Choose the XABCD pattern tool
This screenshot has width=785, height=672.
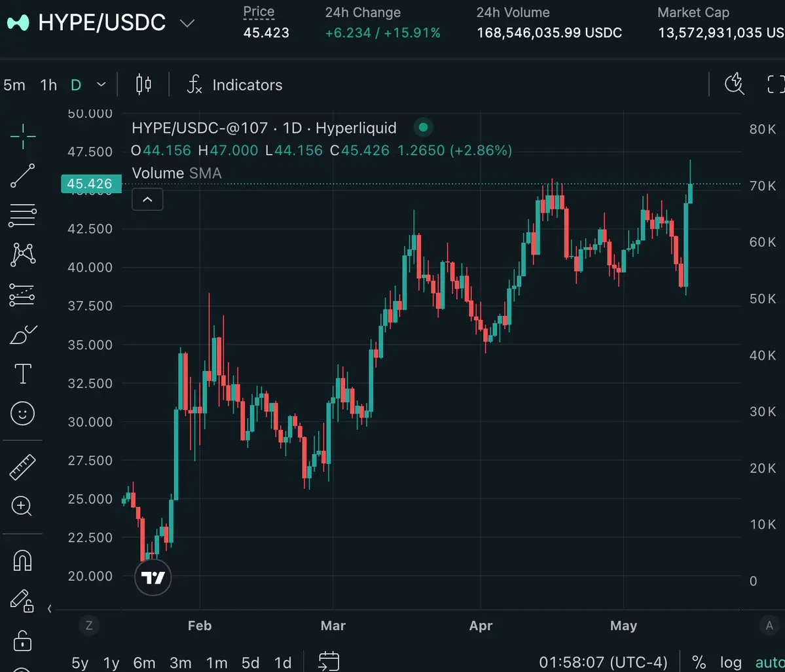(x=22, y=255)
